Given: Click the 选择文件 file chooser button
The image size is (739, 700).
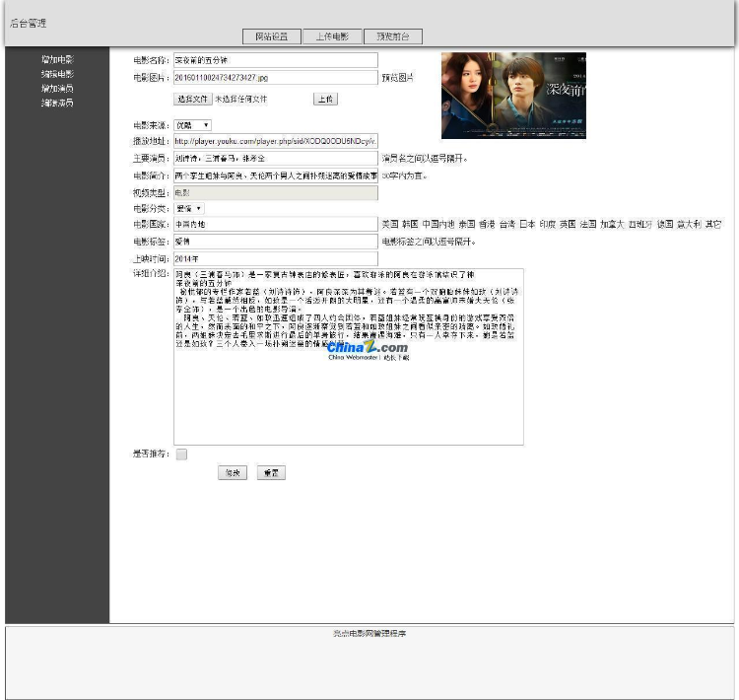Looking at the screenshot, I should coord(193,99).
